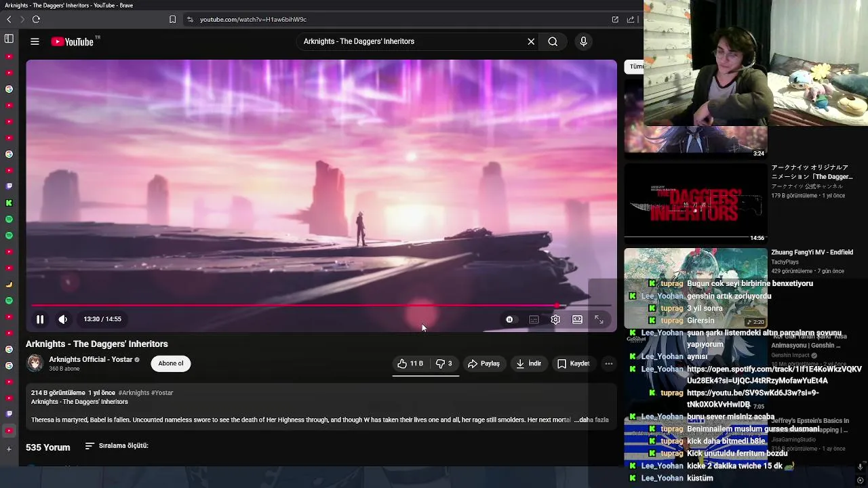This screenshot has height=488, width=868.
Task: Click the open-in-new-window icon in the address bar
Action: tap(615, 20)
